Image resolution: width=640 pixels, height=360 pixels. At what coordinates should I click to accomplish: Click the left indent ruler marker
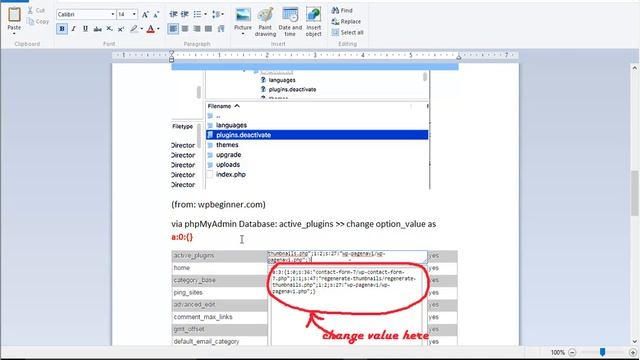point(172,56)
